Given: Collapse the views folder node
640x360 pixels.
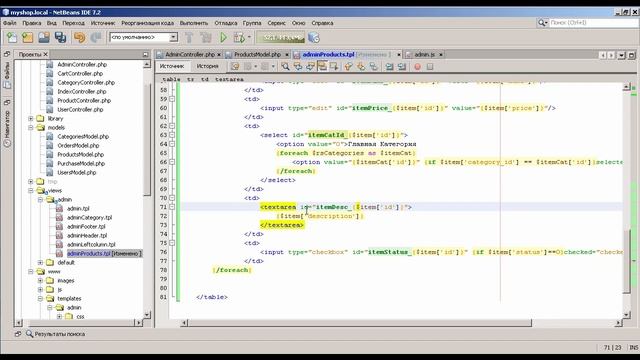Looking at the screenshot, I should coord(31,190).
